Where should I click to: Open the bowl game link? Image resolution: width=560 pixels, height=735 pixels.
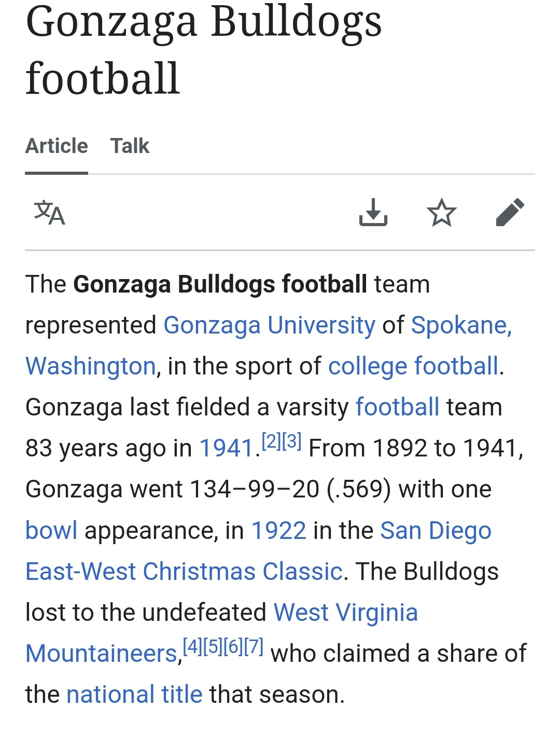51,530
